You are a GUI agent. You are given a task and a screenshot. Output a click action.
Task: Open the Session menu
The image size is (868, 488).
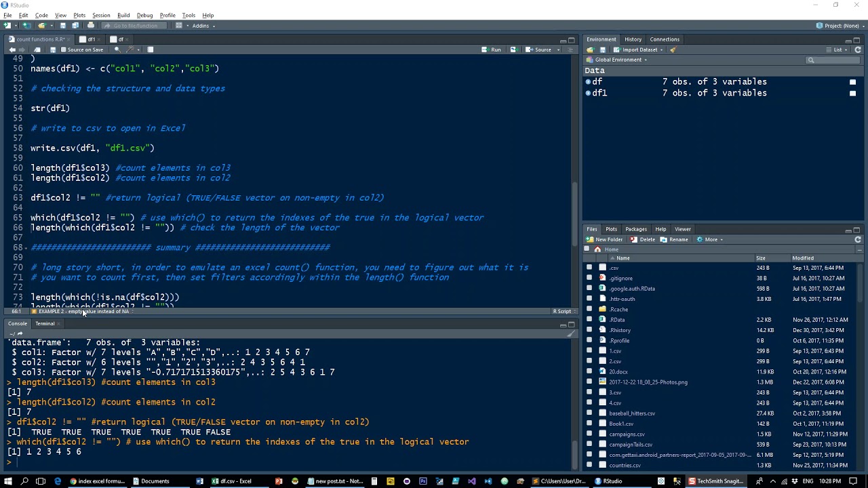[x=101, y=15]
